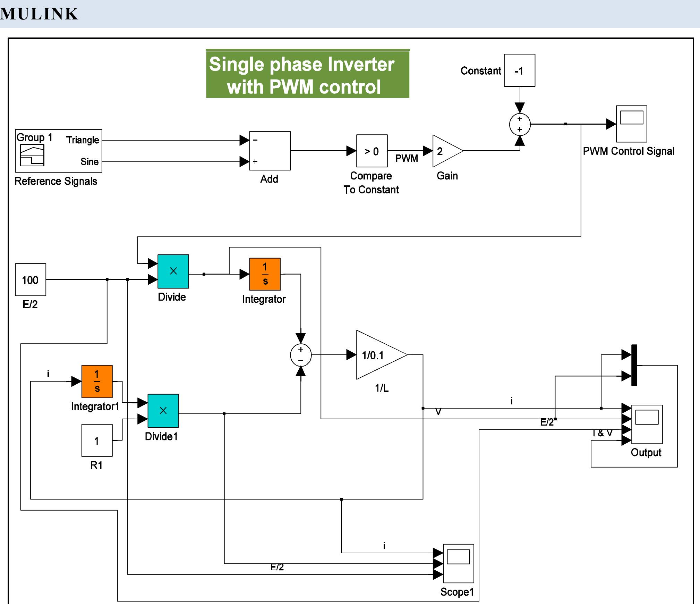Click the 'Group 1' text in signal builder
Viewport: 700px width, 604px height.
point(34,137)
